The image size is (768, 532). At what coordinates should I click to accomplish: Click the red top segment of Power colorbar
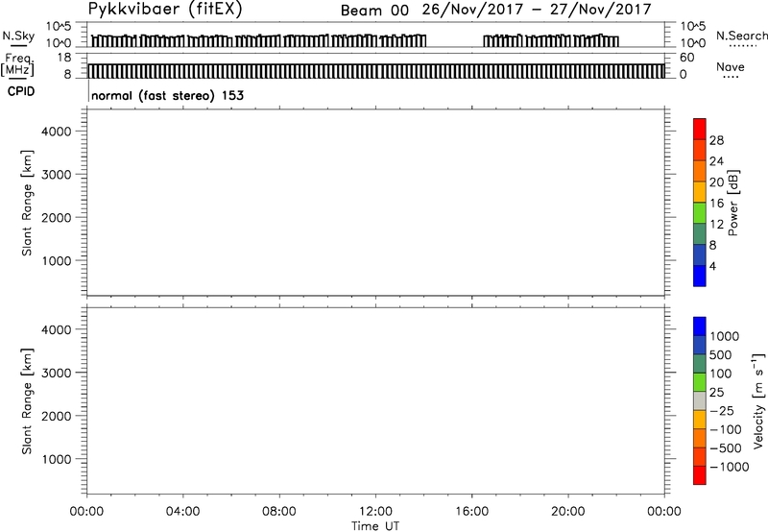point(700,129)
